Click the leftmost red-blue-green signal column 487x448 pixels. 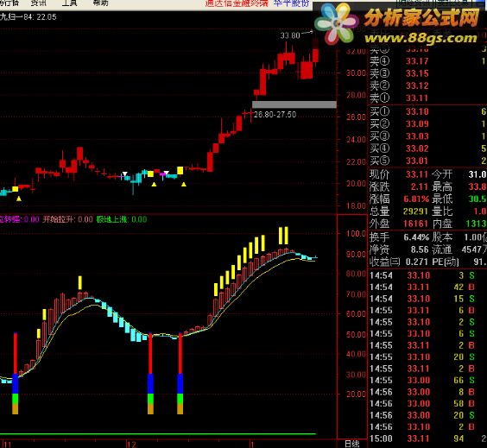pos(16,374)
